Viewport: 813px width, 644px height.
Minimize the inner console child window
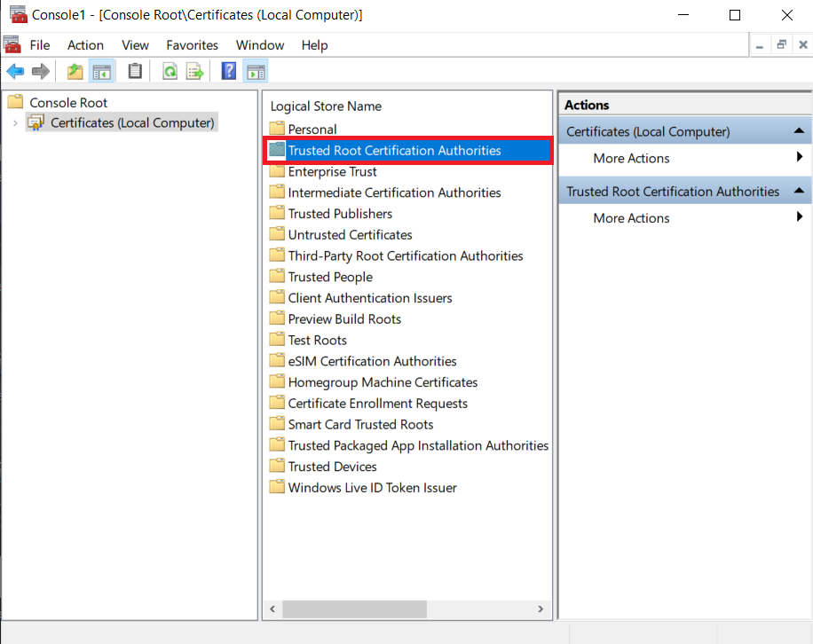click(760, 45)
